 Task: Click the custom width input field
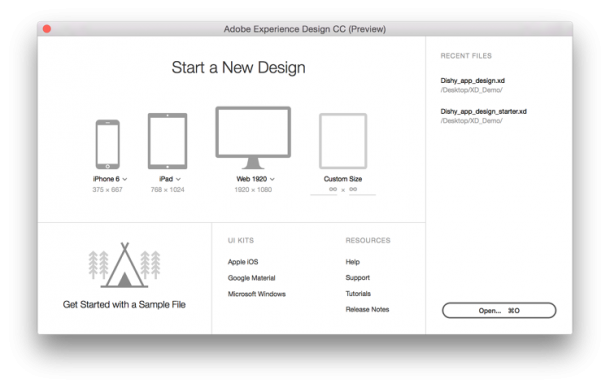tap(324, 190)
